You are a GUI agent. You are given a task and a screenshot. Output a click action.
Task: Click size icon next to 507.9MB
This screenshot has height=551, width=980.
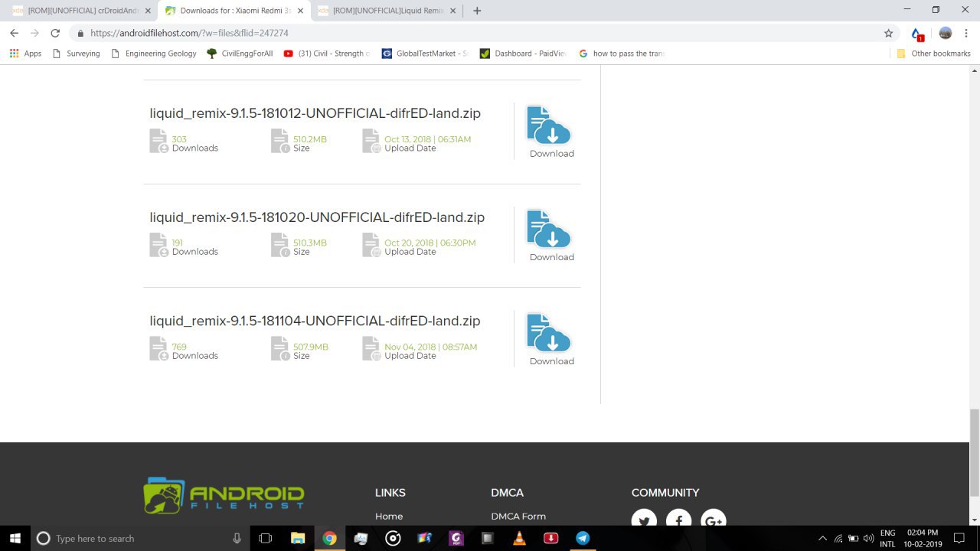280,348
